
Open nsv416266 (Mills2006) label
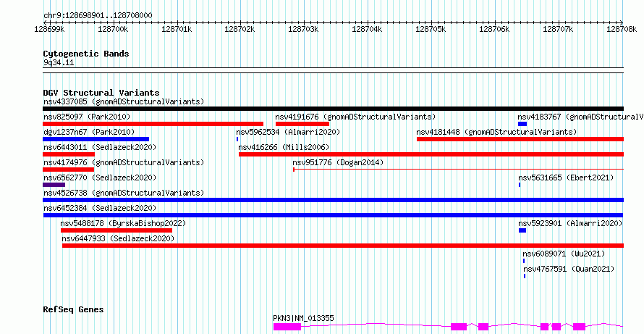[284, 147]
